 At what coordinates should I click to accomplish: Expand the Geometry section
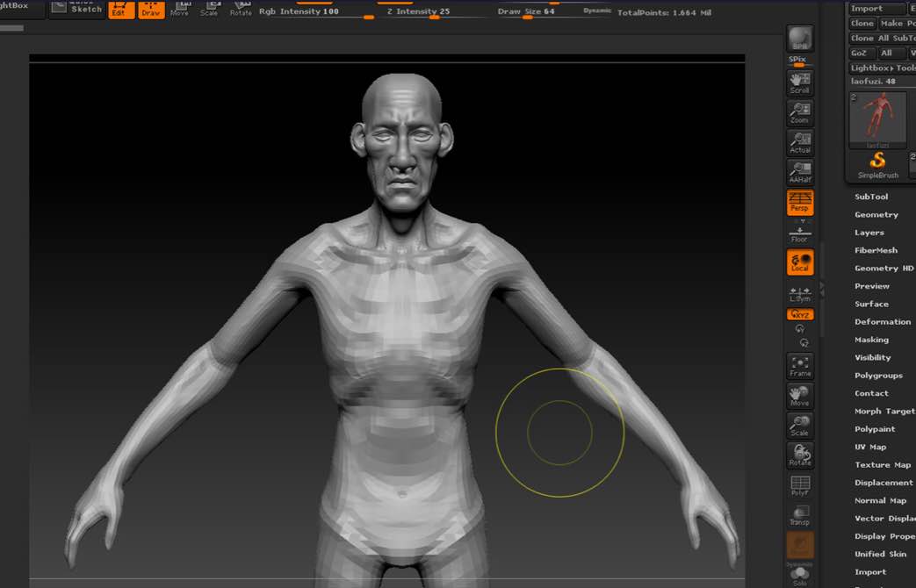(x=876, y=215)
